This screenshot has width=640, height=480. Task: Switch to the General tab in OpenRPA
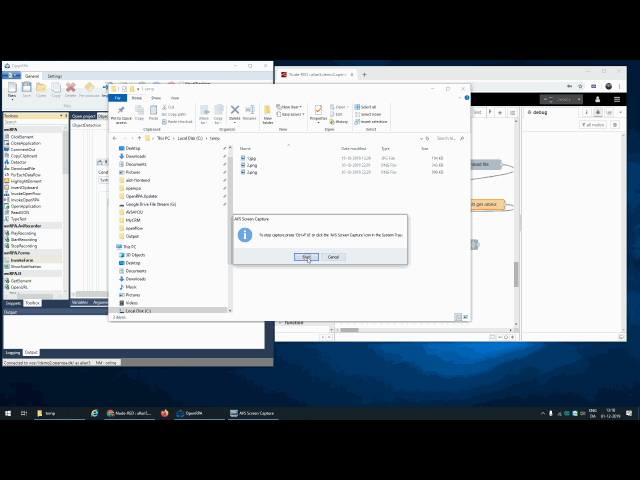(x=32, y=76)
